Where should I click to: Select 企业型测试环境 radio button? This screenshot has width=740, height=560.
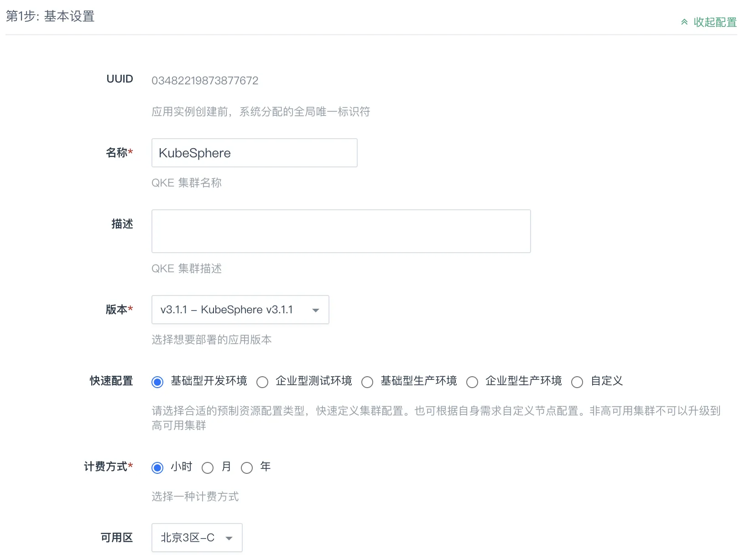(262, 382)
